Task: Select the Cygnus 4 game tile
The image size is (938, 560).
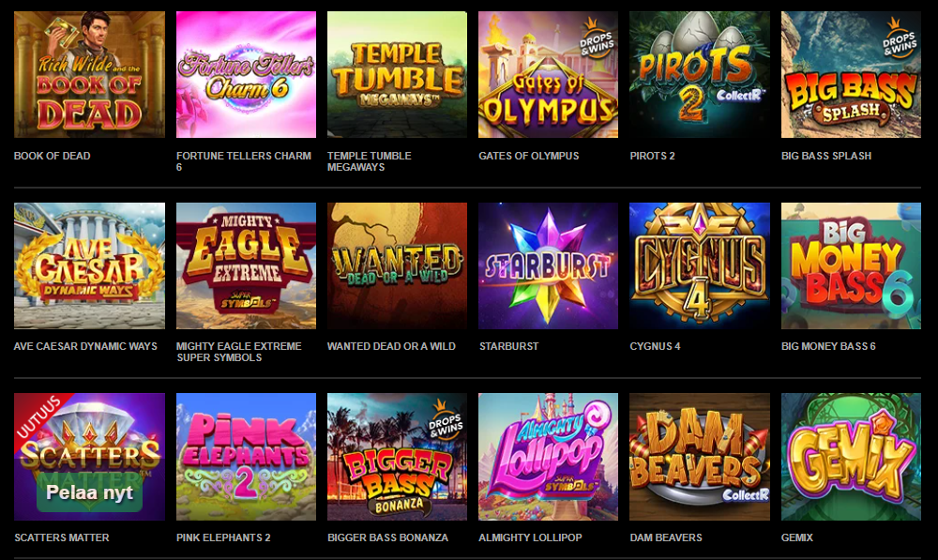Action: 700,265
